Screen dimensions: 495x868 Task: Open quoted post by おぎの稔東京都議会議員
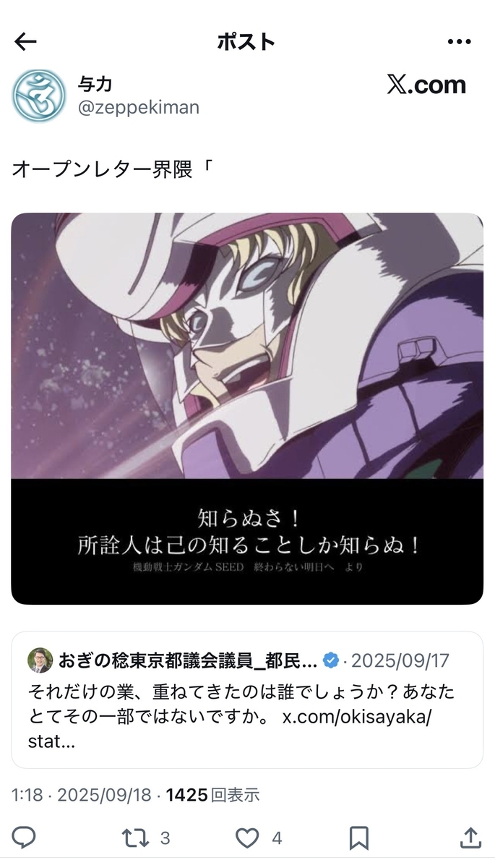tap(247, 699)
